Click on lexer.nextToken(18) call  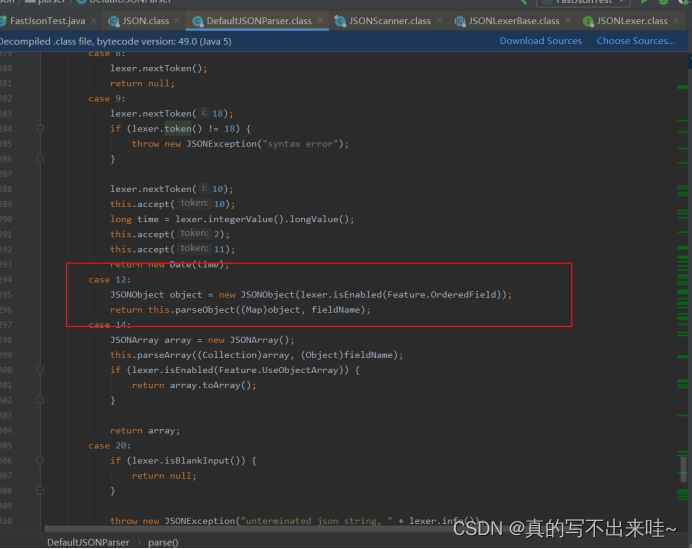[172, 114]
